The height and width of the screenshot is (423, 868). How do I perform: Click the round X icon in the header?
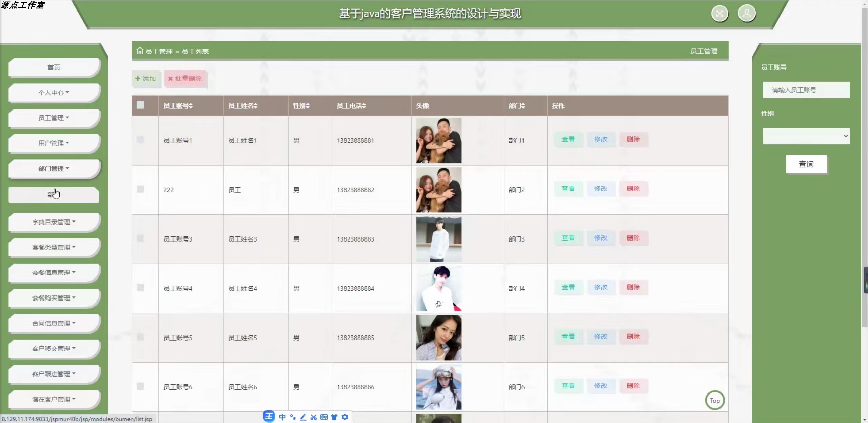[x=719, y=14]
